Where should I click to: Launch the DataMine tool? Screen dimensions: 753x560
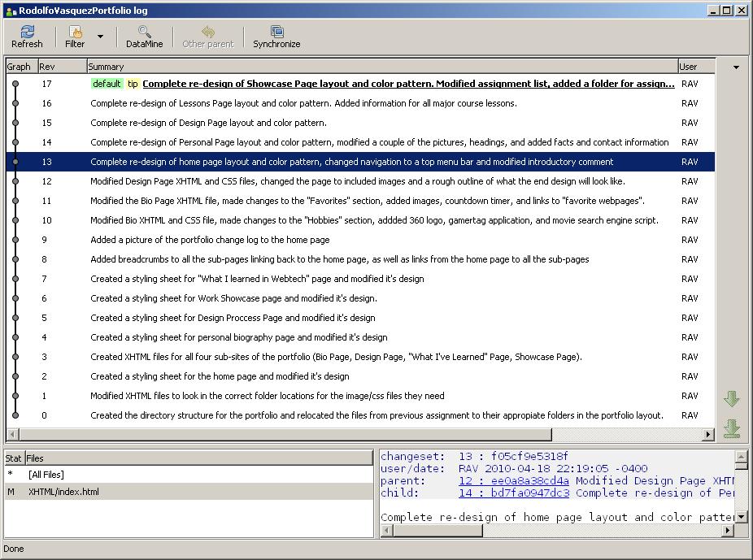(x=144, y=37)
